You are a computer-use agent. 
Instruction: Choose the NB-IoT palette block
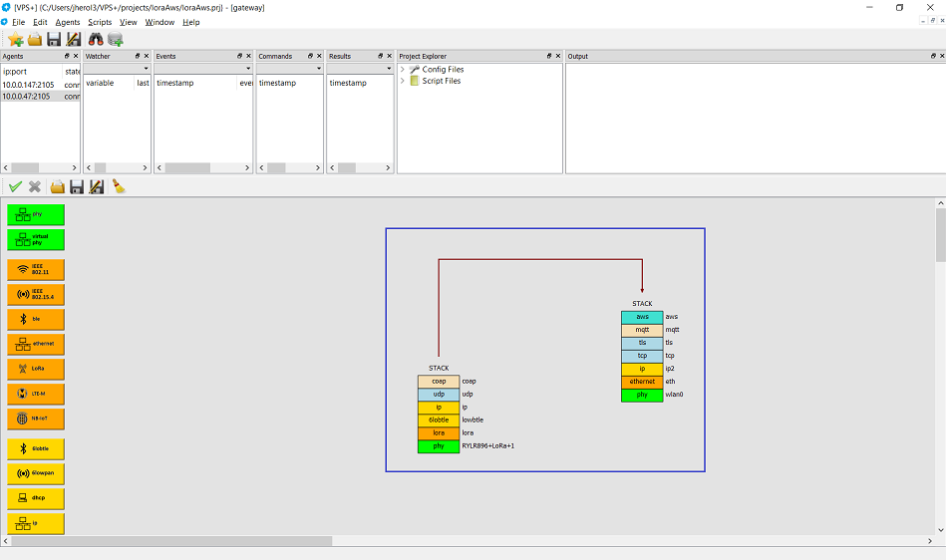(36, 419)
